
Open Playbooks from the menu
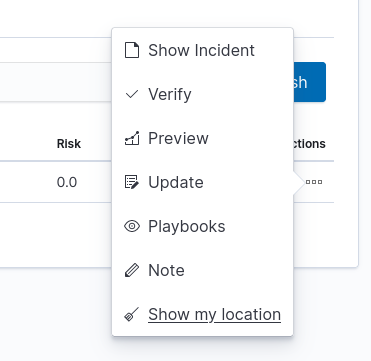tap(203, 226)
